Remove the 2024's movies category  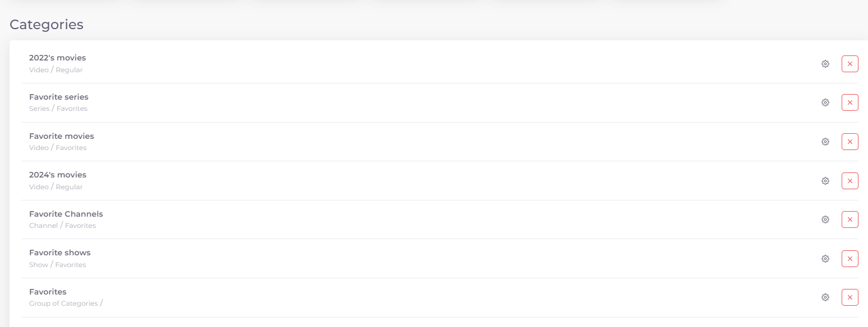point(850,181)
